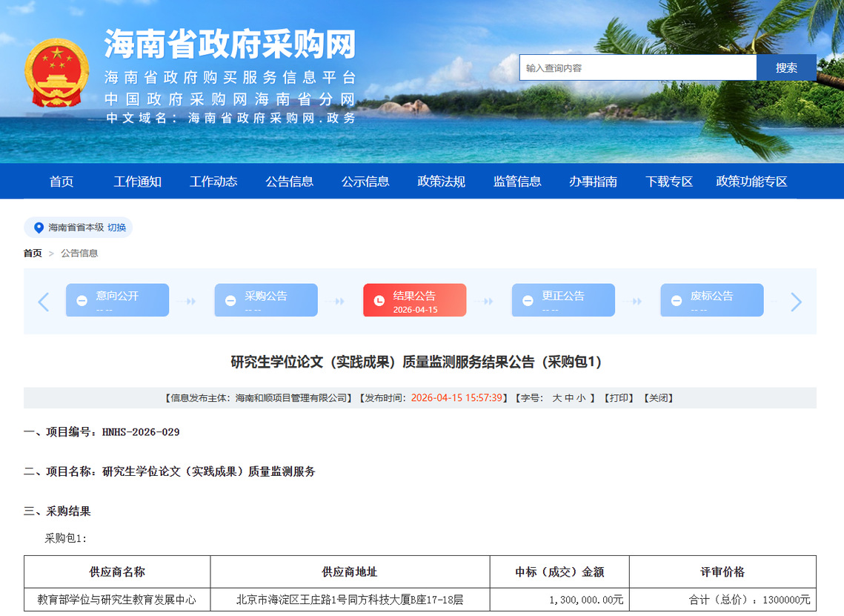Set font size to 小
This screenshot has height=616, width=844.
[x=581, y=398]
